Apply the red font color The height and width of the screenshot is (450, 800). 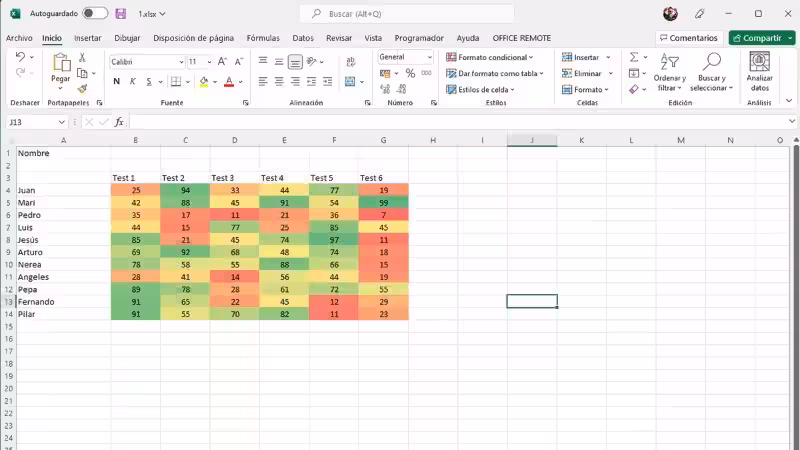click(x=229, y=82)
